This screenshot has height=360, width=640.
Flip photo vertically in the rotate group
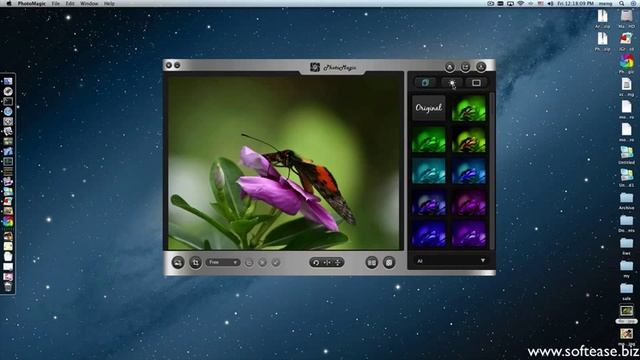pyautogui.click(x=338, y=262)
